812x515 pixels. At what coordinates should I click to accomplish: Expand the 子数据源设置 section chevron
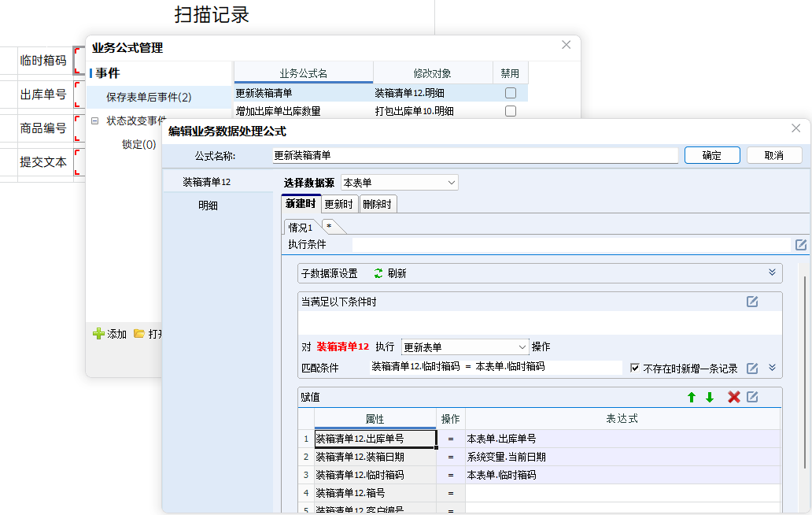point(772,272)
